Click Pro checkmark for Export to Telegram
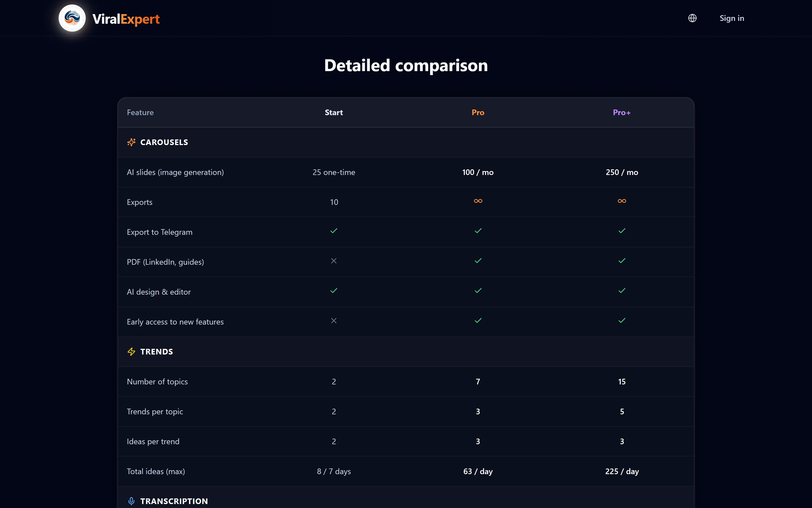The image size is (812, 508). pyautogui.click(x=478, y=231)
